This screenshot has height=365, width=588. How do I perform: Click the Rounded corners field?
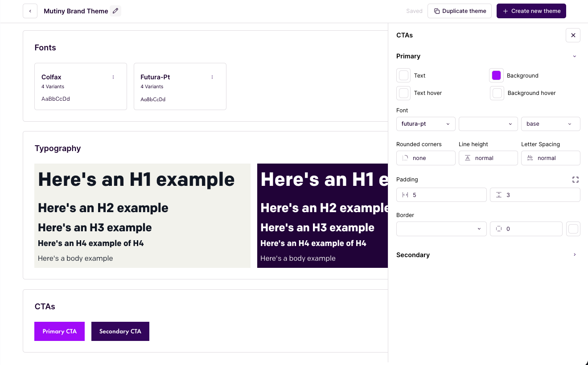[x=425, y=158]
